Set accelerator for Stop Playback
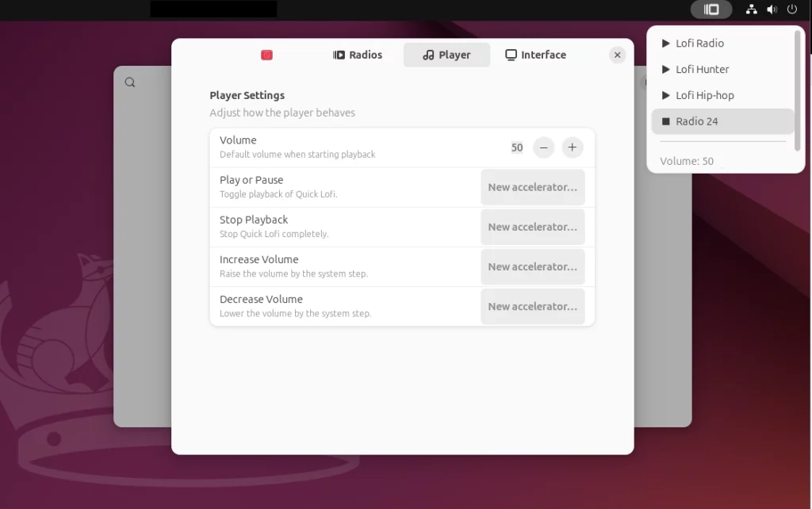Viewport: 812px width, 509px height. pyautogui.click(x=532, y=227)
